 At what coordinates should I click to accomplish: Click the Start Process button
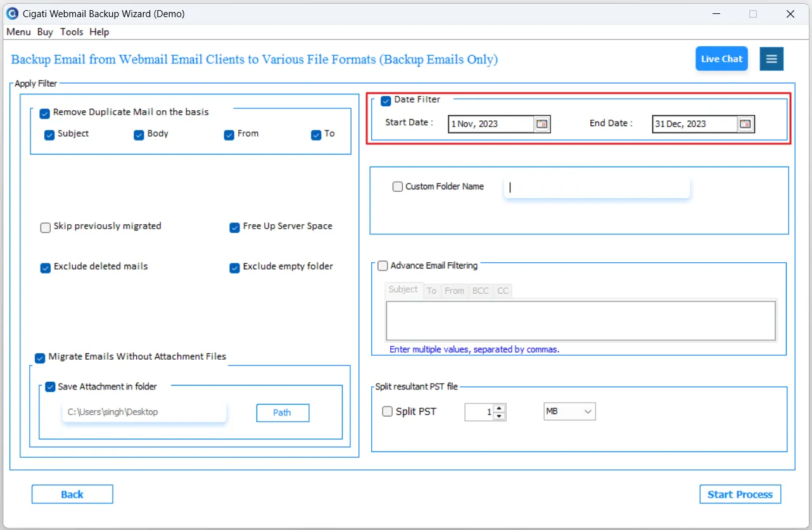tap(740, 495)
